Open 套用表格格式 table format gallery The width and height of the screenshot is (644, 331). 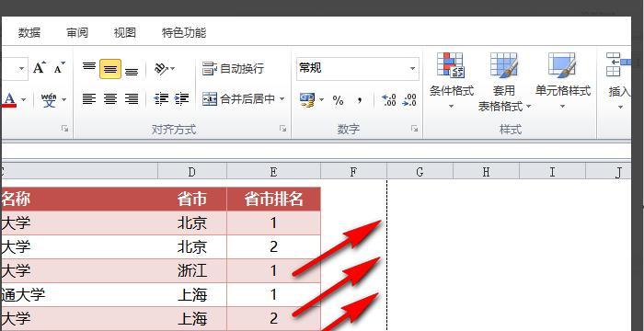504,82
